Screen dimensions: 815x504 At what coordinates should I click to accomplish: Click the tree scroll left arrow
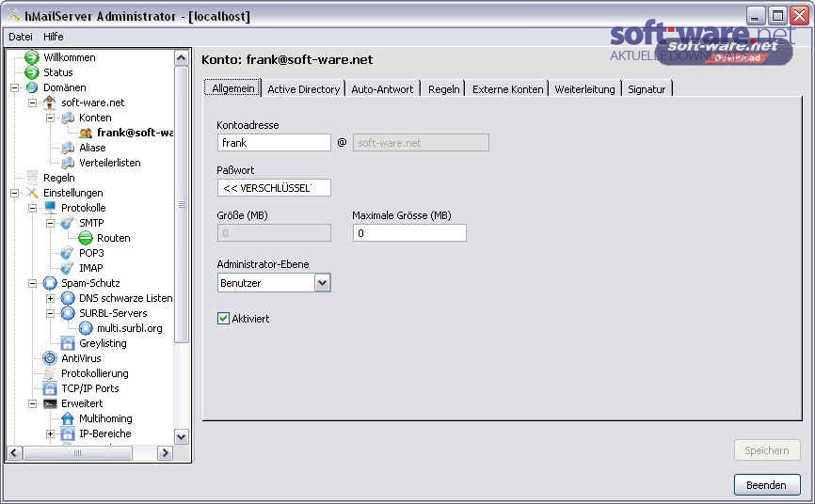14,453
